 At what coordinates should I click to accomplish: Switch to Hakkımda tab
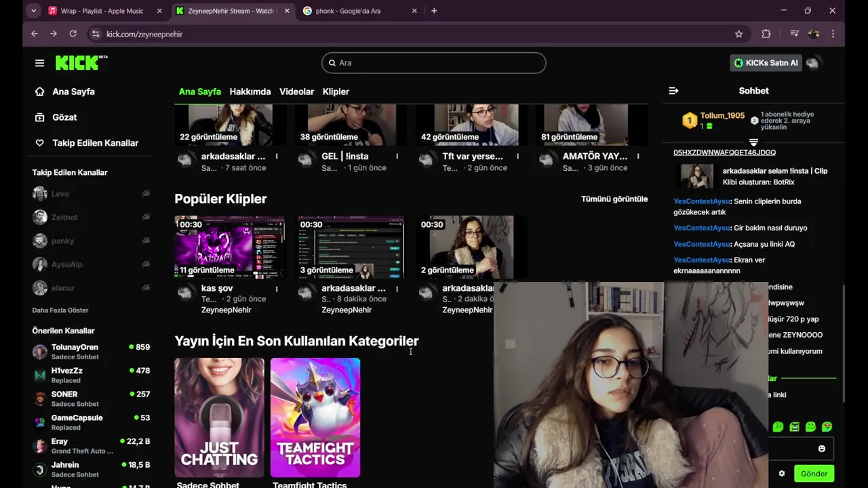tap(250, 91)
